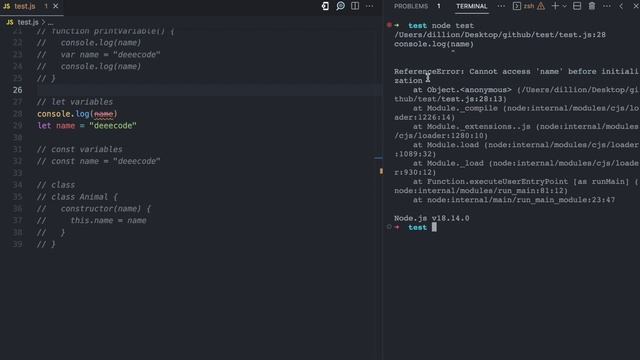Image resolution: width=640 pixels, height=360 pixels.
Task: Open terminal panel more actions ellipsis
Action: point(607,6)
